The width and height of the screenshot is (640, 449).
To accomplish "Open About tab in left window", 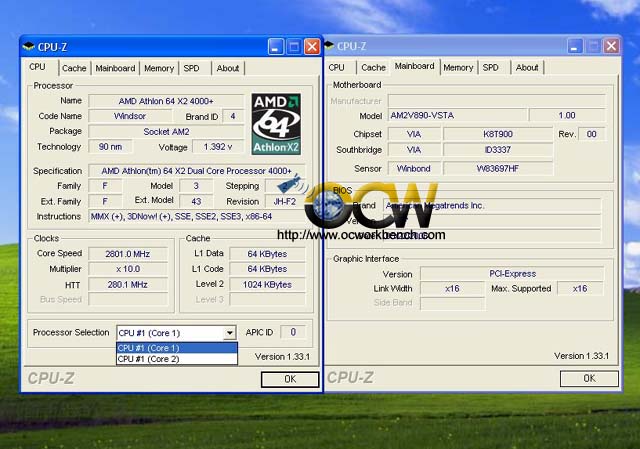I will (x=228, y=68).
